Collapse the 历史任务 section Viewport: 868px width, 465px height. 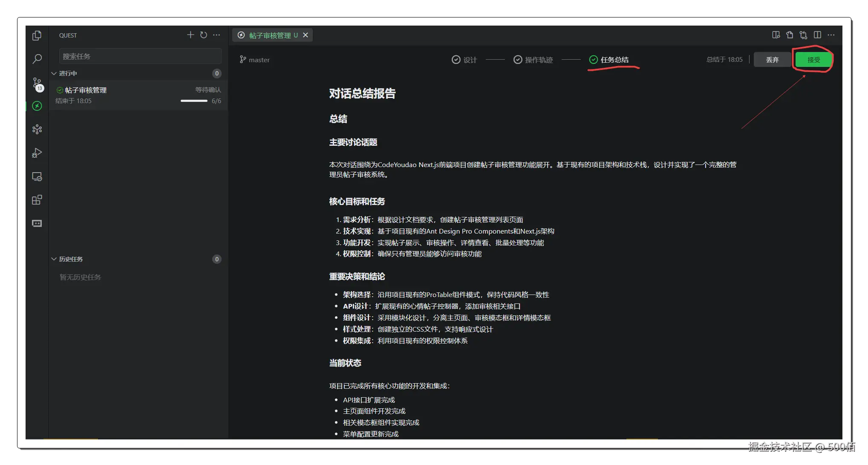(x=54, y=259)
